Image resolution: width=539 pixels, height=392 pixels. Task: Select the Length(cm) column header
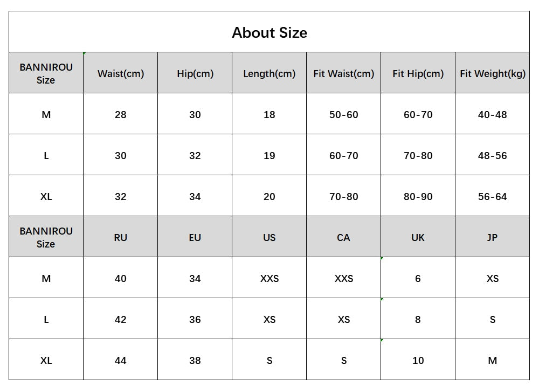click(x=269, y=74)
